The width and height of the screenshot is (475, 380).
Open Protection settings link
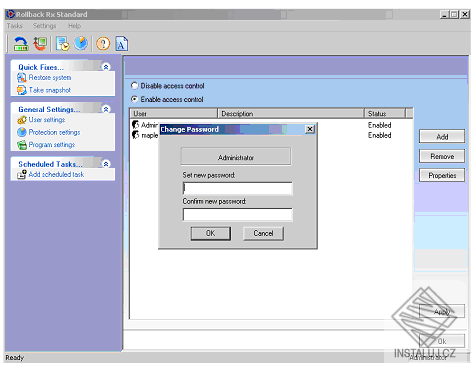point(54,132)
